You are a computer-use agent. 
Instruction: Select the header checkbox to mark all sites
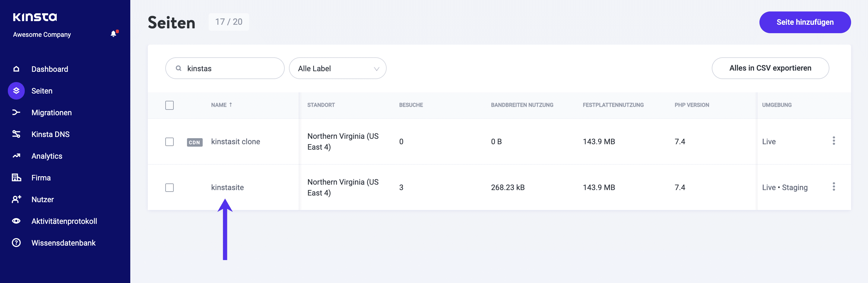pyautogui.click(x=169, y=105)
